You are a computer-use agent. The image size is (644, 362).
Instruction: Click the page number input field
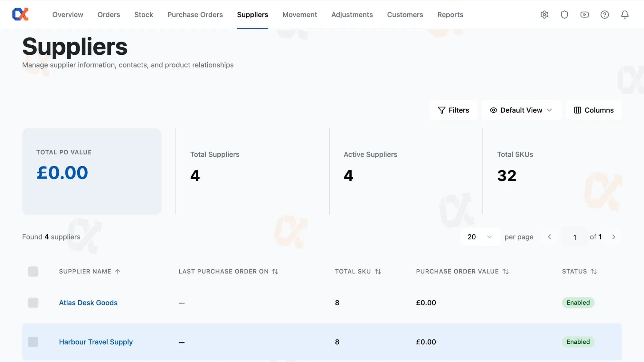(x=574, y=237)
